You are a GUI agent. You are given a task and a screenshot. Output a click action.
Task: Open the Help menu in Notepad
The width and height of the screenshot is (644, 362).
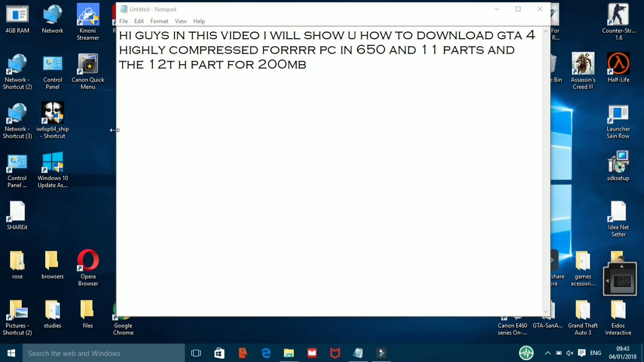(199, 21)
